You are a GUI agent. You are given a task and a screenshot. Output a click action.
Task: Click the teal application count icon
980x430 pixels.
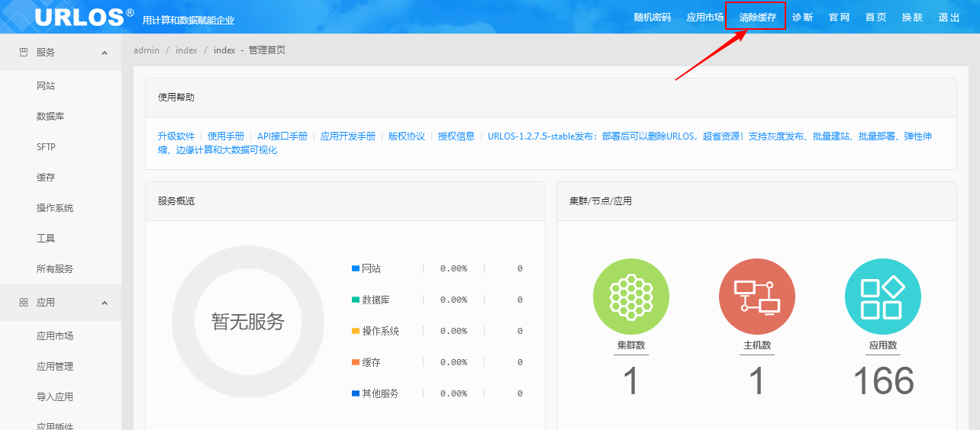click(x=882, y=295)
